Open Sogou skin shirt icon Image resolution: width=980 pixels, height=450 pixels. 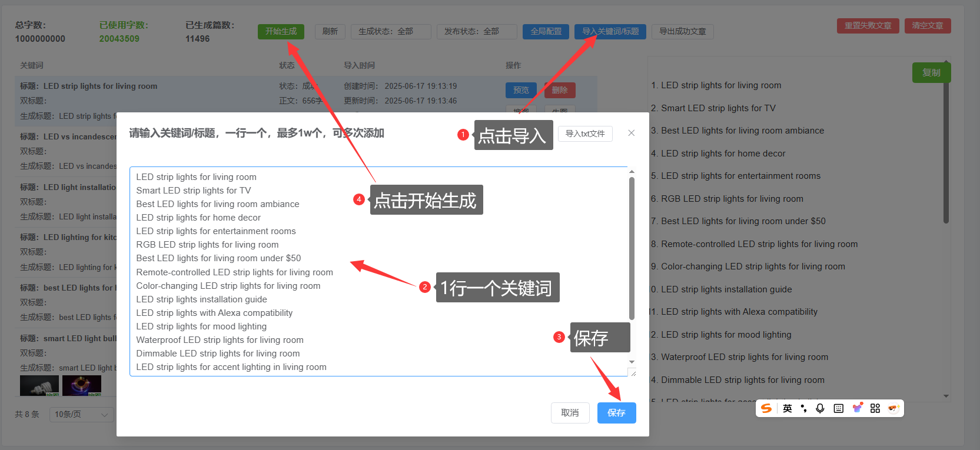pyautogui.click(x=857, y=408)
